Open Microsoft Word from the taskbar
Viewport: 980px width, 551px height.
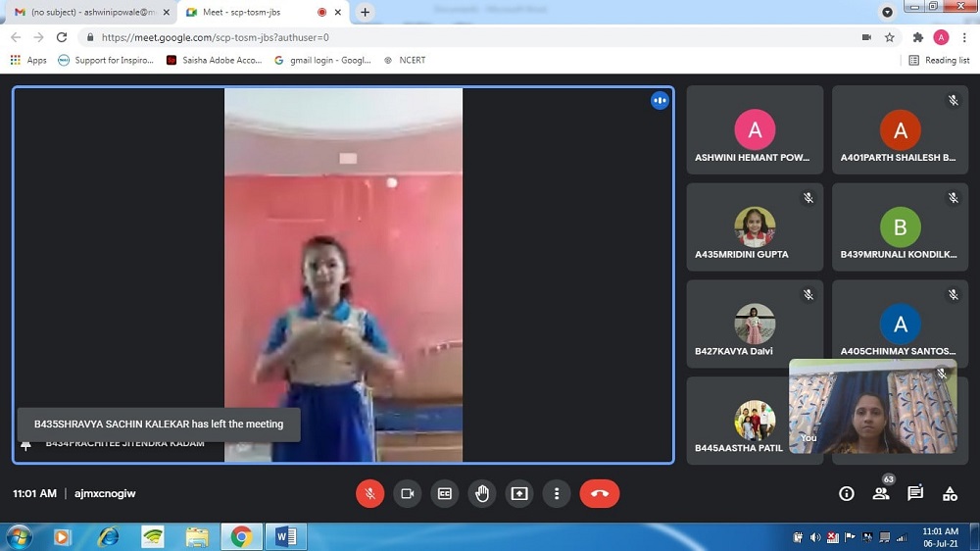point(286,536)
